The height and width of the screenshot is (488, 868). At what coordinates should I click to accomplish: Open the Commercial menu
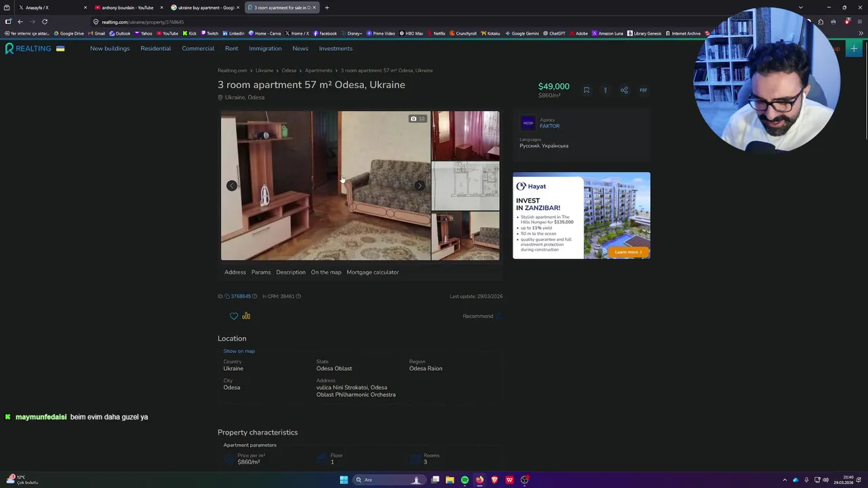[x=198, y=49]
